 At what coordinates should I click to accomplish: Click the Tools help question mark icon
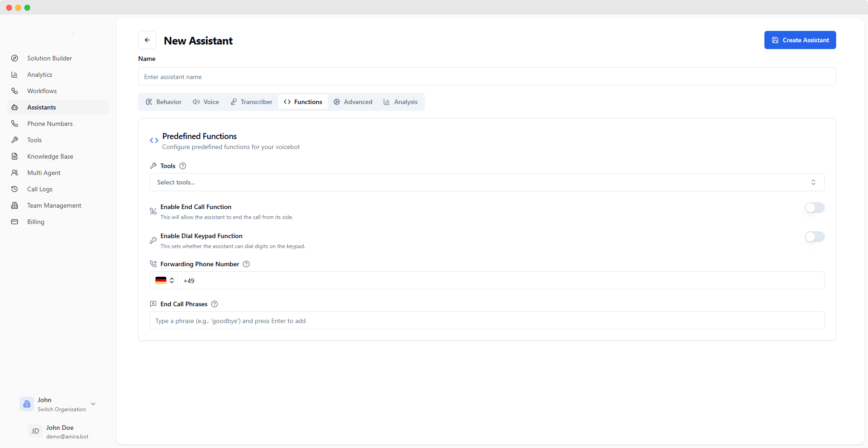(182, 166)
